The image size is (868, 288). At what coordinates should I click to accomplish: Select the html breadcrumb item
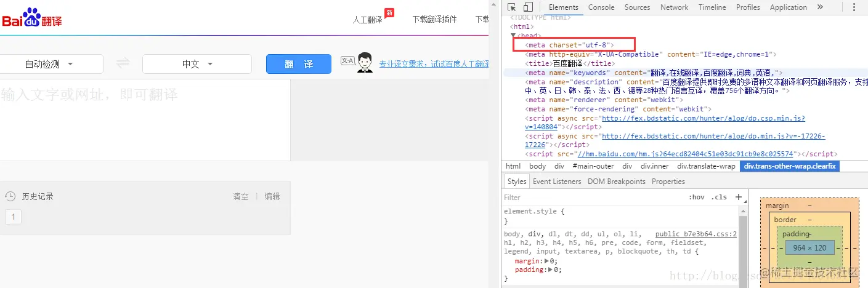click(x=513, y=166)
